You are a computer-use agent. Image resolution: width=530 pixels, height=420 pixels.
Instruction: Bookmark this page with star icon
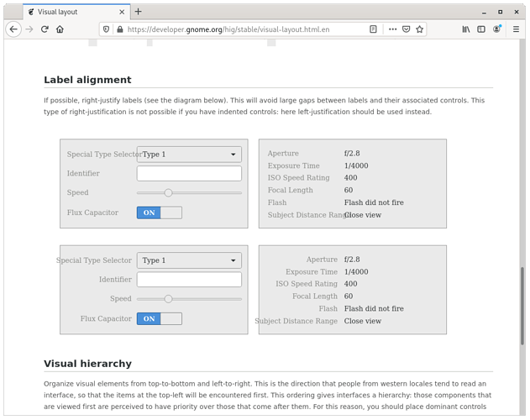[x=419, y=29]
